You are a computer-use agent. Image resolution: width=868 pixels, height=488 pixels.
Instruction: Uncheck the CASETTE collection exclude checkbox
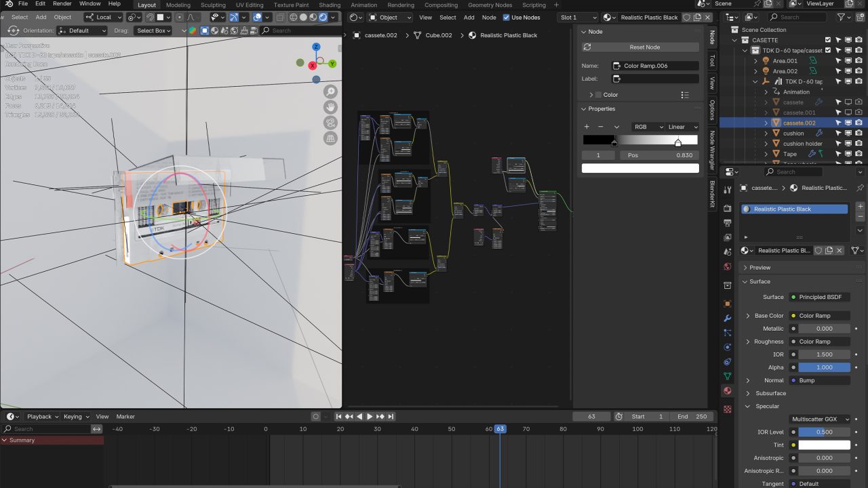tap(828, 40)
